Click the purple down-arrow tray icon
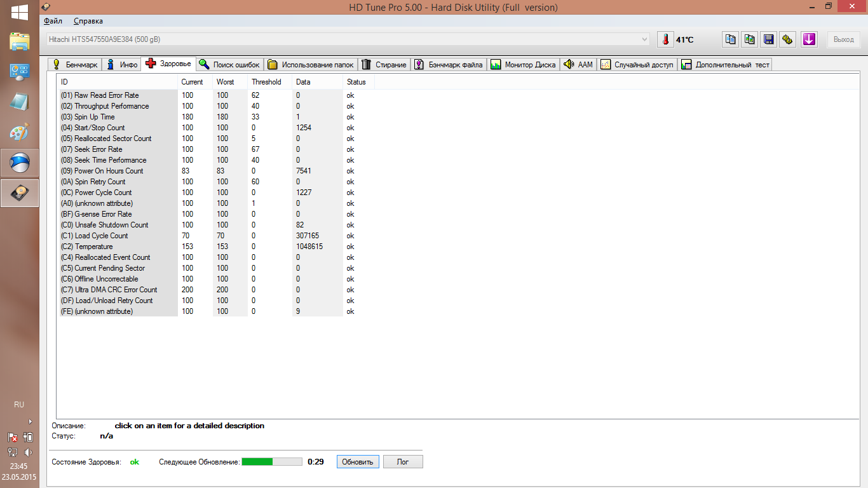This screenshot has height=488, width=868. pyautogui.click(x=809, y=39)
